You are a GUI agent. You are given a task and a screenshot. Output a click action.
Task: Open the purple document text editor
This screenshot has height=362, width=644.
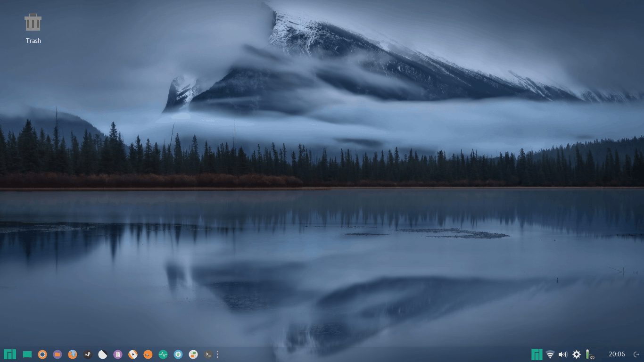(x=118, y=354)
